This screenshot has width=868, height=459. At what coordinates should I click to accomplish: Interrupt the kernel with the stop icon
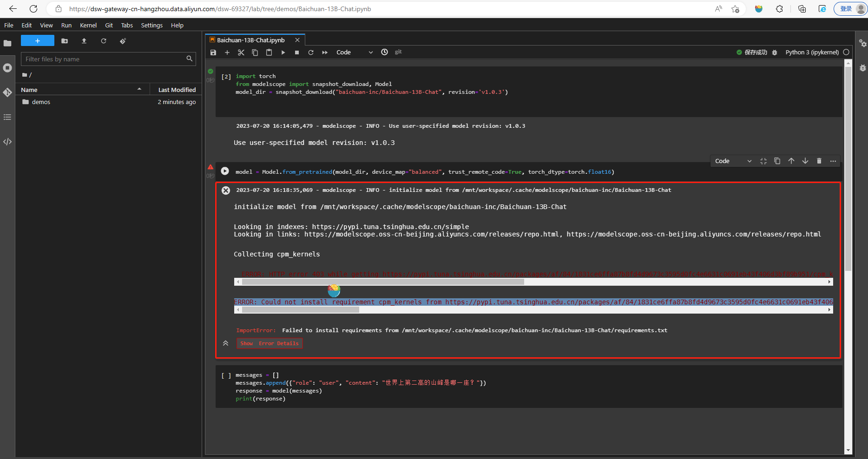(297, 52)
